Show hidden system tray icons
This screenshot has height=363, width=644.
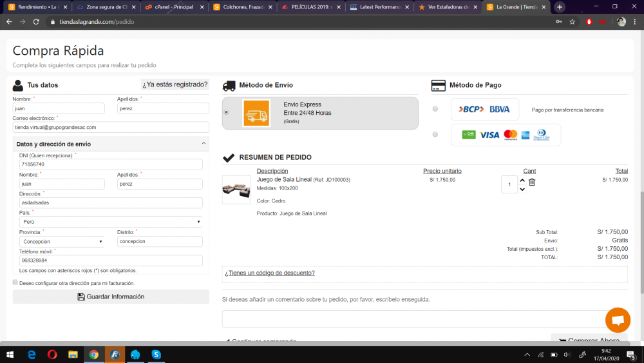tap(527, 355)
